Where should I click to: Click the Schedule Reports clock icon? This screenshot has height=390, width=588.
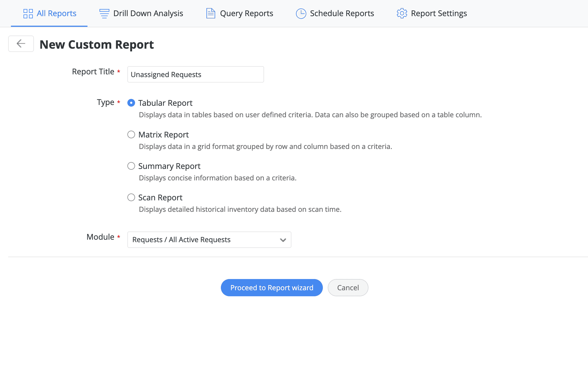pyautogui.click(x=301, y=13)
